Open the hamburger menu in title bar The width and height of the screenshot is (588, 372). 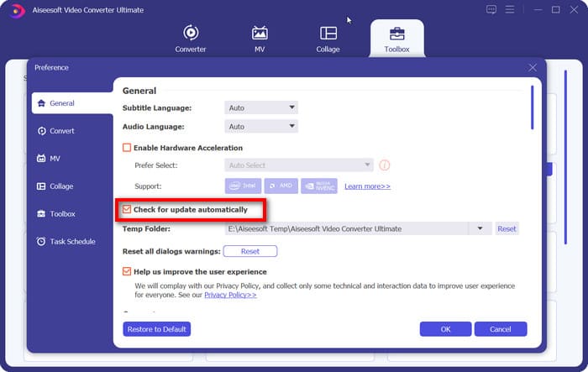point(510,9)
